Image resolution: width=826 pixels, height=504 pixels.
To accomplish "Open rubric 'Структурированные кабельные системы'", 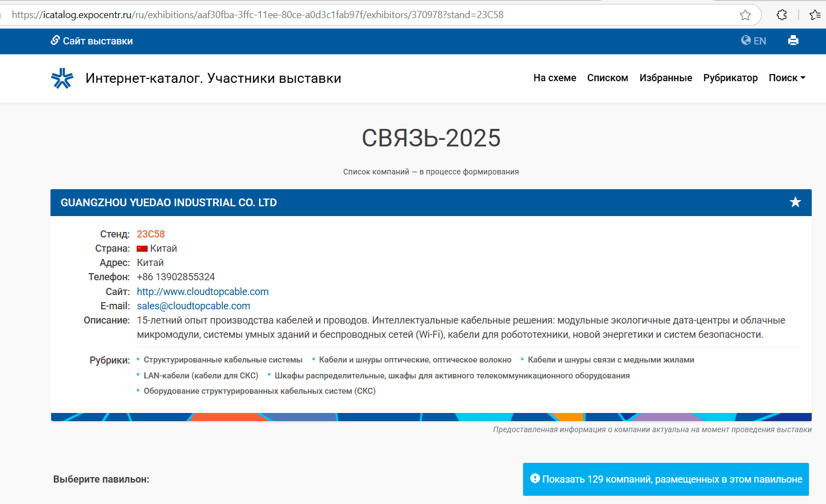I will point(223,360).
